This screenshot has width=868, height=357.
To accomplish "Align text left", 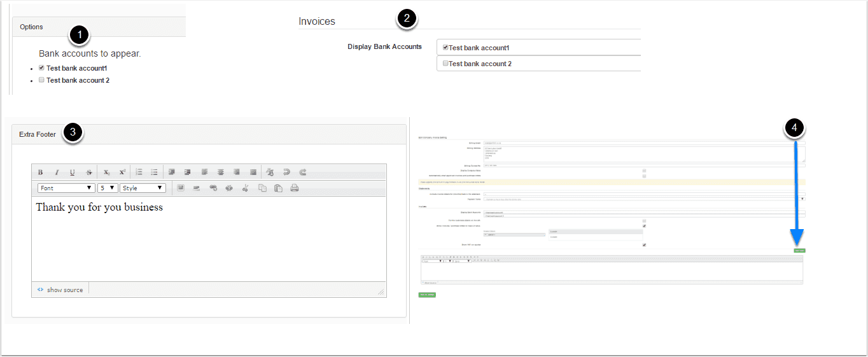I will pos(205,172).
